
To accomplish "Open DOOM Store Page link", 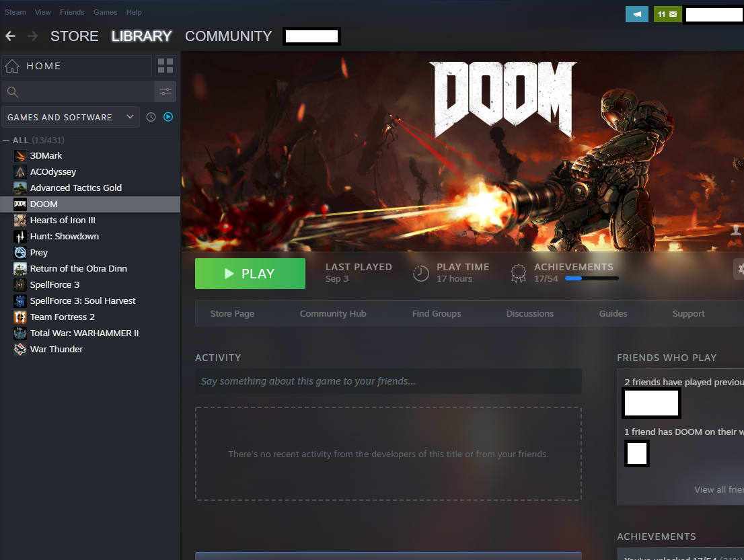I will [232, 313].
